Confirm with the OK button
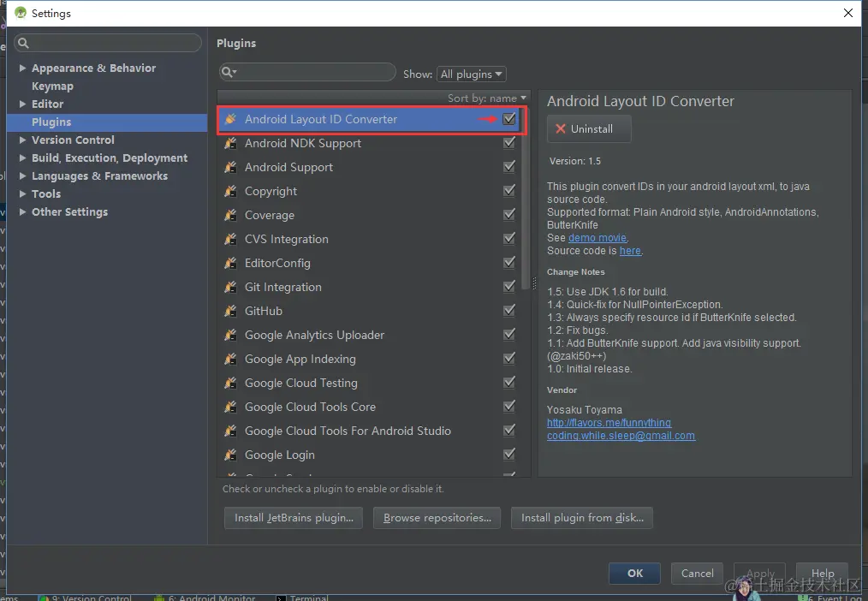This screenshot has width=868, height=601. coord(634,574)
